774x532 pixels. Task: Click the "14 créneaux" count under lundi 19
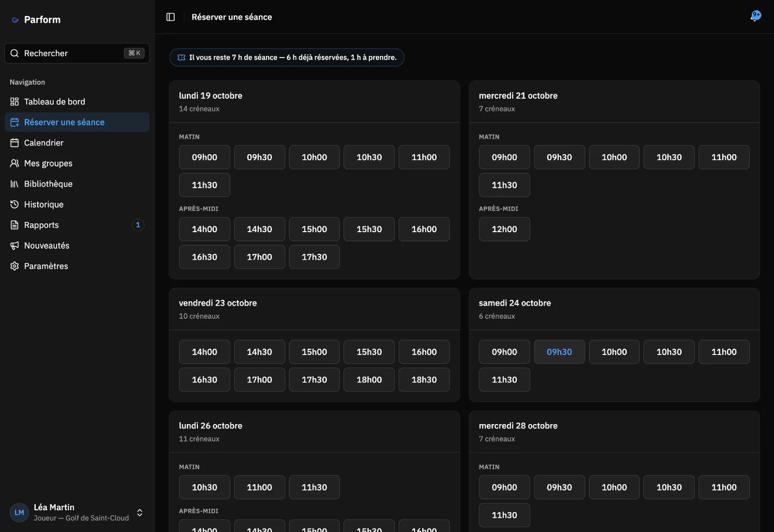[x=199, y=109]
